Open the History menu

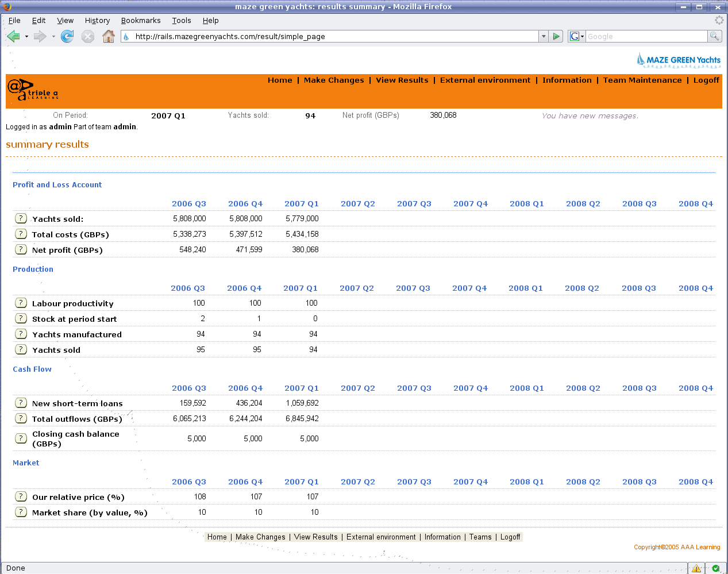point(97,21)
